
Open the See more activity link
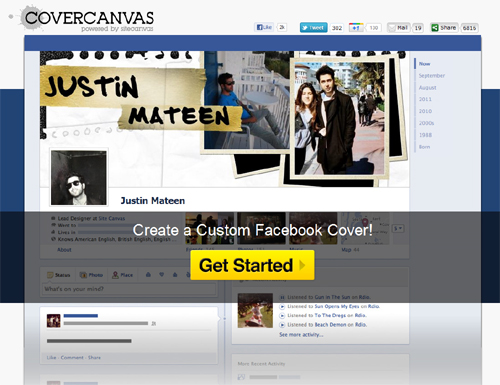301,334
